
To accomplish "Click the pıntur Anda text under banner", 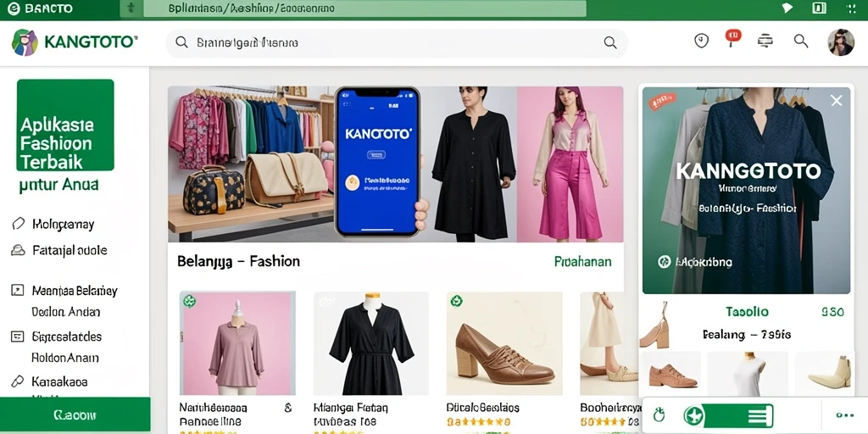I will point(58,185).
